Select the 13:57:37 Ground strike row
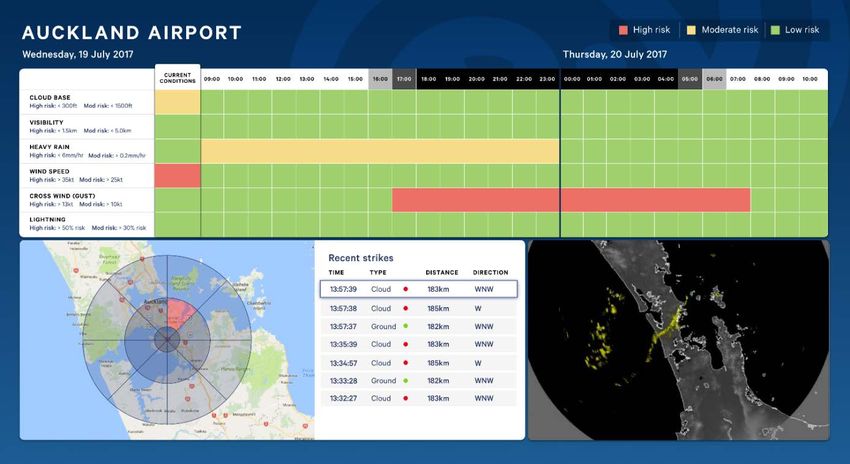850x464 pixels. pos(418,326)
